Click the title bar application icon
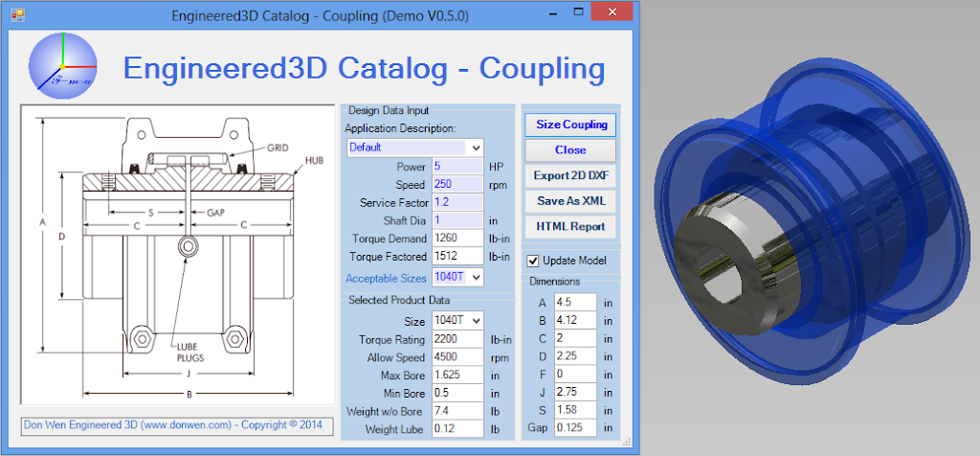 [x=17, y=13]
